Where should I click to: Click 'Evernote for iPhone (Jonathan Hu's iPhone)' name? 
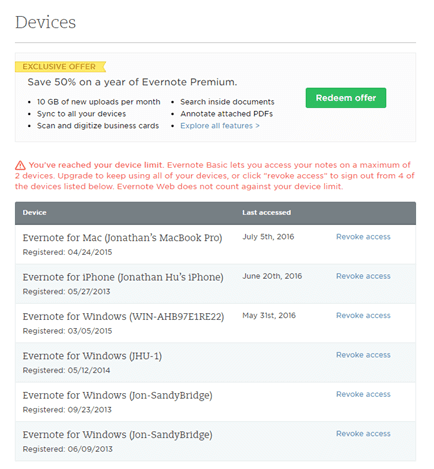123,277
